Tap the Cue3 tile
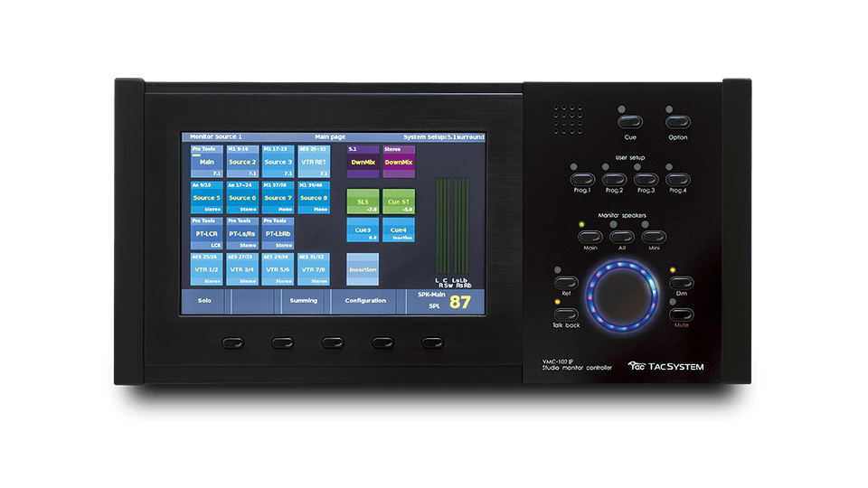The height and width of the screenshot is (488, 868). pos(363,230)
